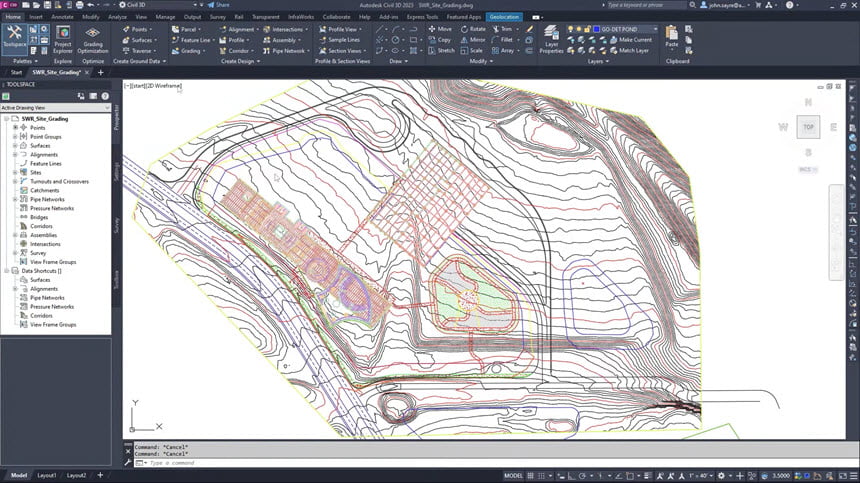Open the Autodesk App Store cart icon
The width and height of the screenshot is (860, 483).
point(758,5)
